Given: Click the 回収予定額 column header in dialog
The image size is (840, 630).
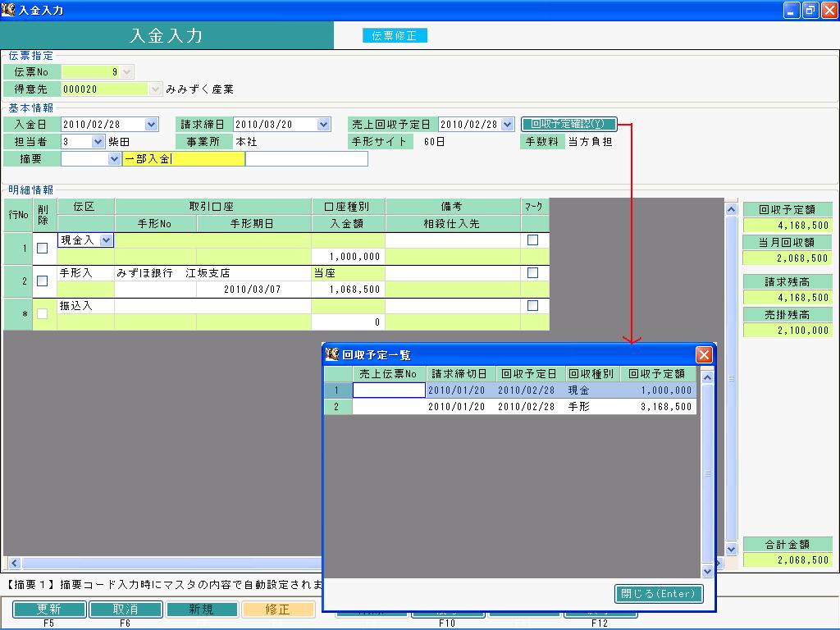Looking at the screenshot, I should pos(659,373).
